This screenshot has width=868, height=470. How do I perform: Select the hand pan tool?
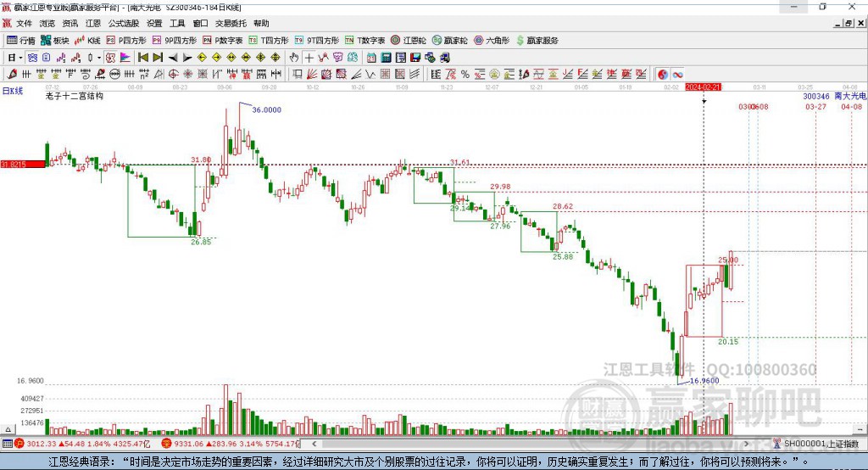(x=293, y=58)
